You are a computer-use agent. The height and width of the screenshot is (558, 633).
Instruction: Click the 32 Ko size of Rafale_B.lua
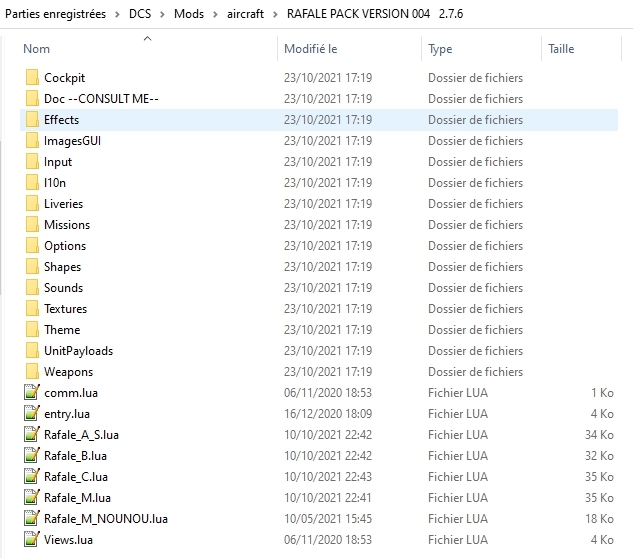(x=599, y=455)
